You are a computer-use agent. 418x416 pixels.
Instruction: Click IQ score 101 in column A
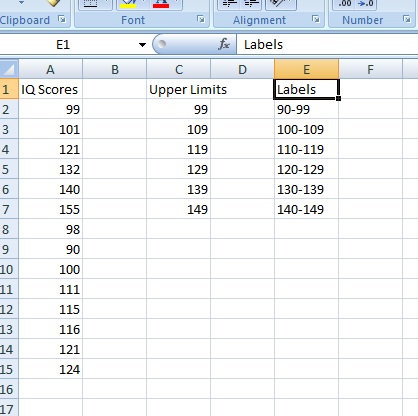pos(50,129)
